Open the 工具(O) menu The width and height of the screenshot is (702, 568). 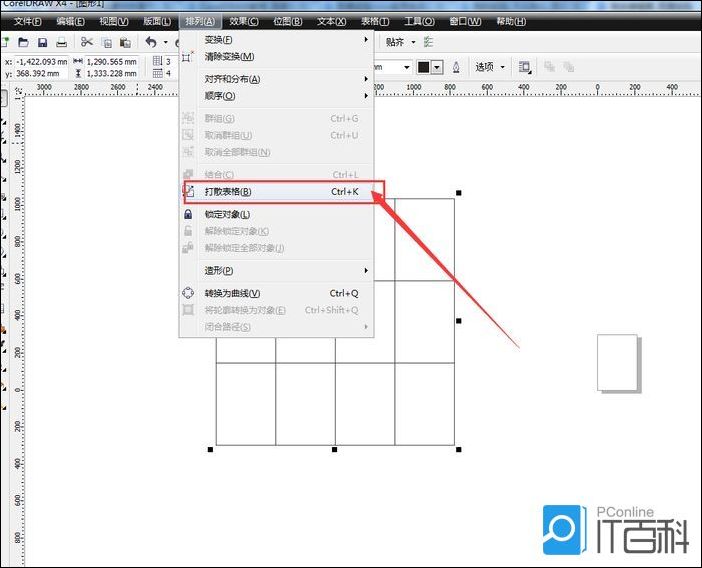419,21
